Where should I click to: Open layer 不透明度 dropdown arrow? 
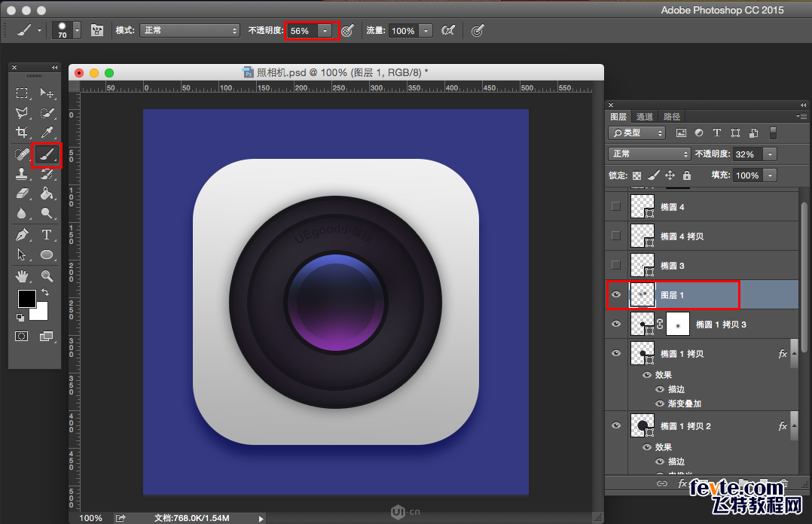pyautogui.click(x=770, y=154)
